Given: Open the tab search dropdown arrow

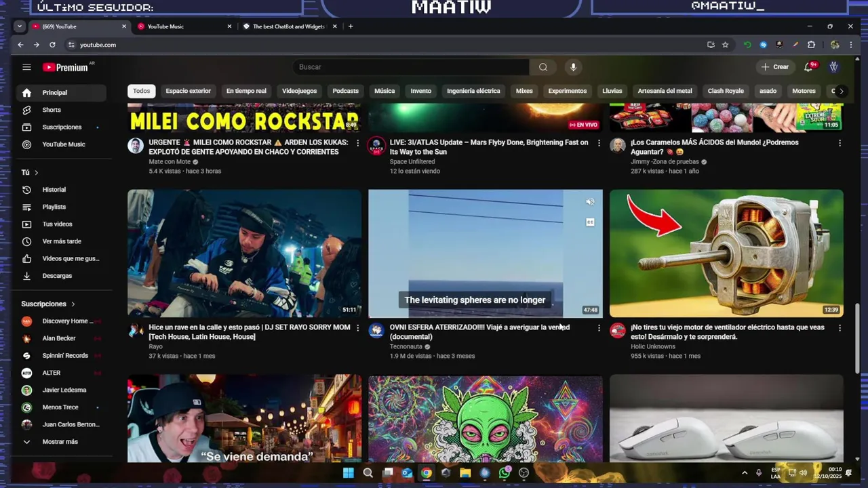Looking at the screenshot, I should coord(19,26).
